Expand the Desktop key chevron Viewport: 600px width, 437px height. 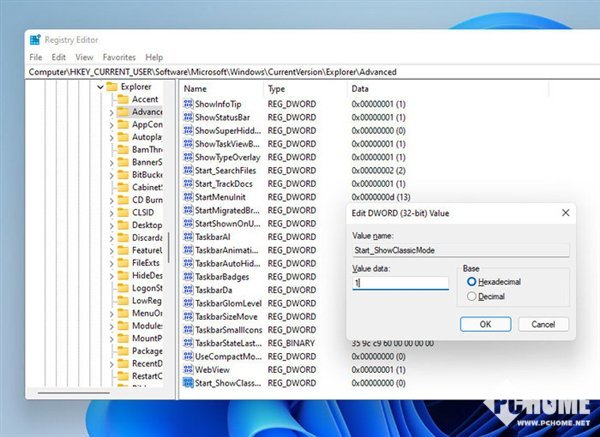[x=111, y=226]
